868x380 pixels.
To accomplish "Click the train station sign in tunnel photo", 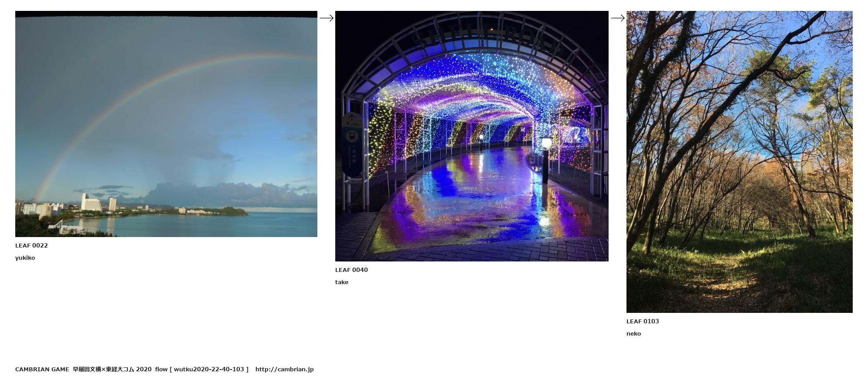I will (351, 144).
